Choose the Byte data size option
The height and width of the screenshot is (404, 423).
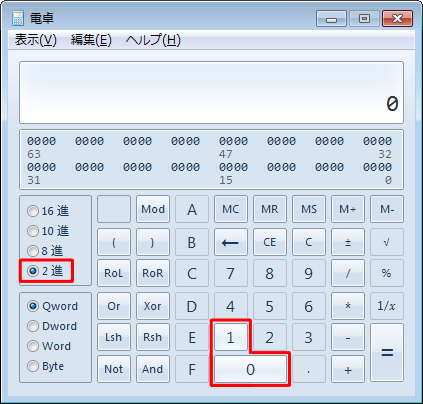46,366
